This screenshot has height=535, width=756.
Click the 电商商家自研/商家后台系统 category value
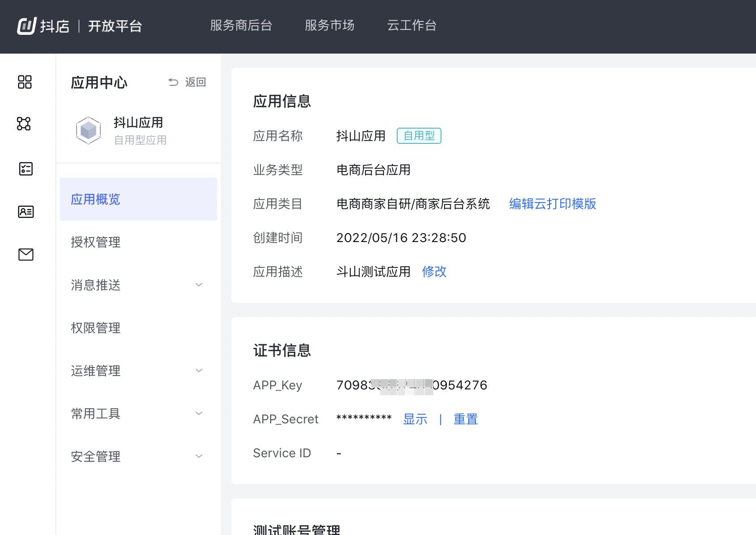point(413,204)
